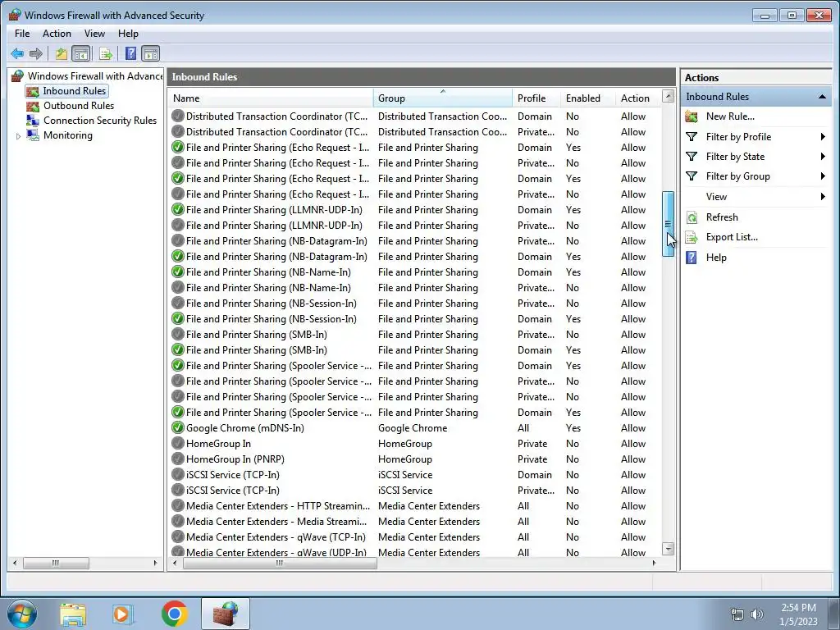
Task: Select the HomeGroup In rule row
Action: pyautogui.click(x=415, y=444)
